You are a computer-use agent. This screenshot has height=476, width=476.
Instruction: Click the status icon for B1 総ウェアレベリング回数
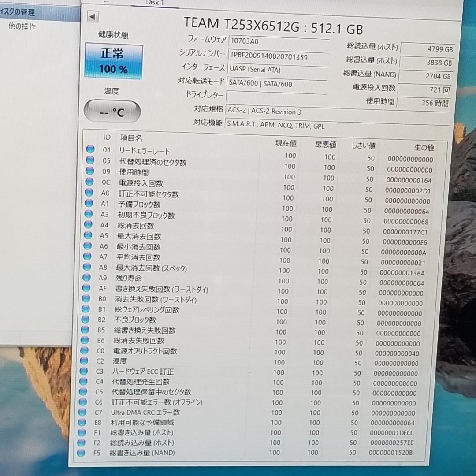pyautogui.click(x=86, y=309)
